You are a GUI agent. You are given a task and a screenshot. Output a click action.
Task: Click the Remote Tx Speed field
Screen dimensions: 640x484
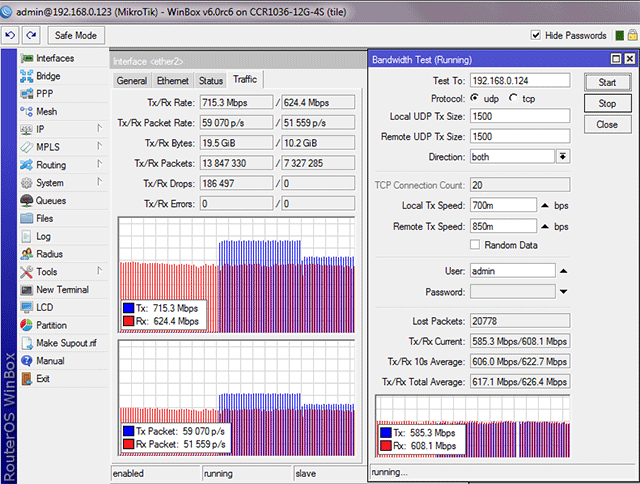tap(503, 226)
